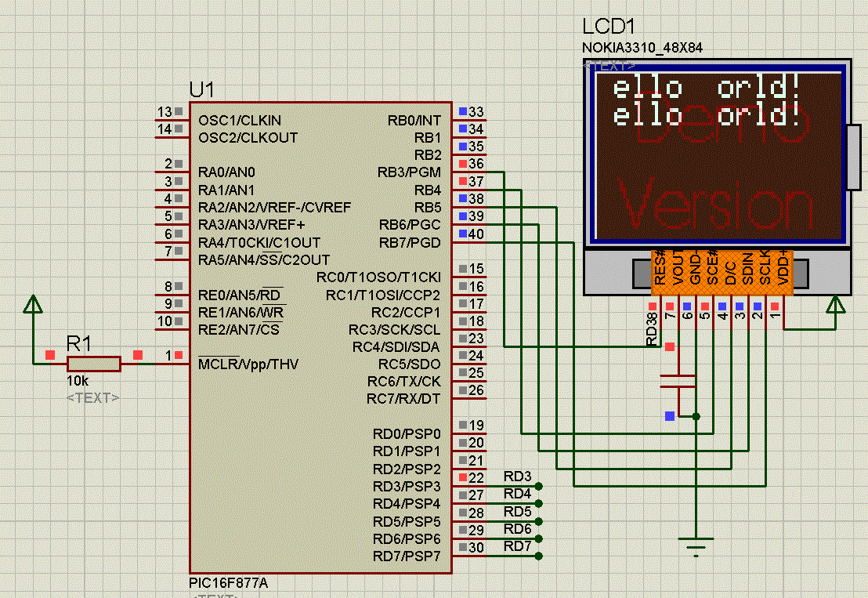The height and width of the screenshot is (598, 868).
Task: Select the R1 resistor body
Action: point(93,364)
